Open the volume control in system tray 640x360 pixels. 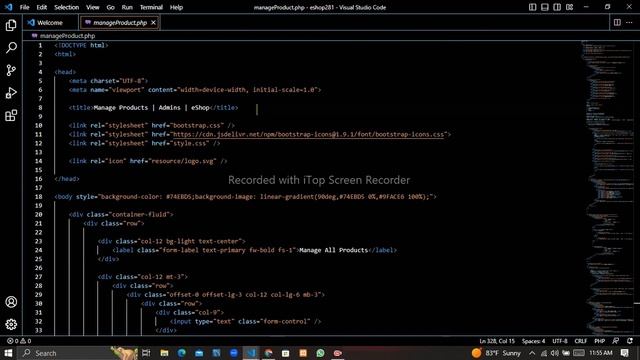tap(554, 353)
